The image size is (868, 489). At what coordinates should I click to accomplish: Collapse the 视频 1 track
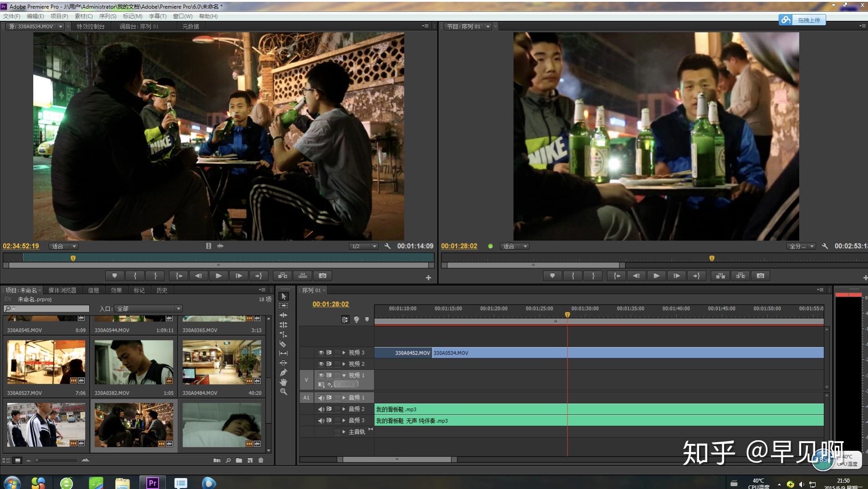[x=344, y=376]
